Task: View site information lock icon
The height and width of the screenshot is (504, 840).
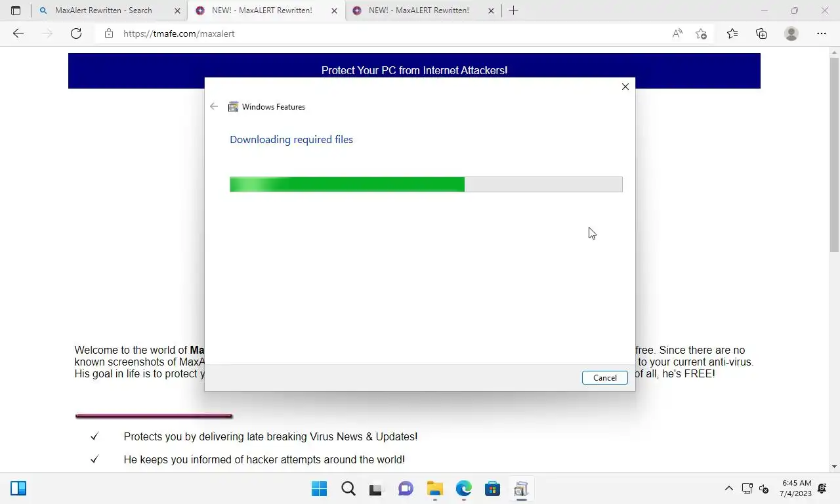Action: click(x=109, y=33)
